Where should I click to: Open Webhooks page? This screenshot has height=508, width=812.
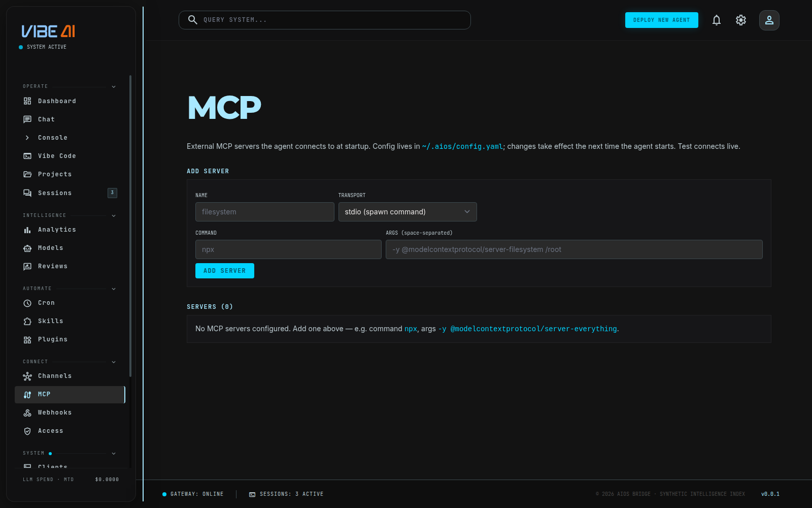coord(70,412)
